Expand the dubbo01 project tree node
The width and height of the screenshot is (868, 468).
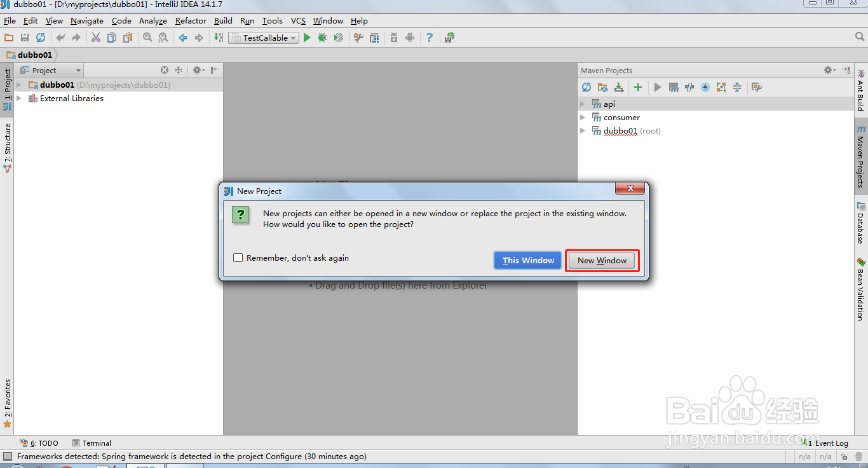pyautogui.click(x=19, y=85)
